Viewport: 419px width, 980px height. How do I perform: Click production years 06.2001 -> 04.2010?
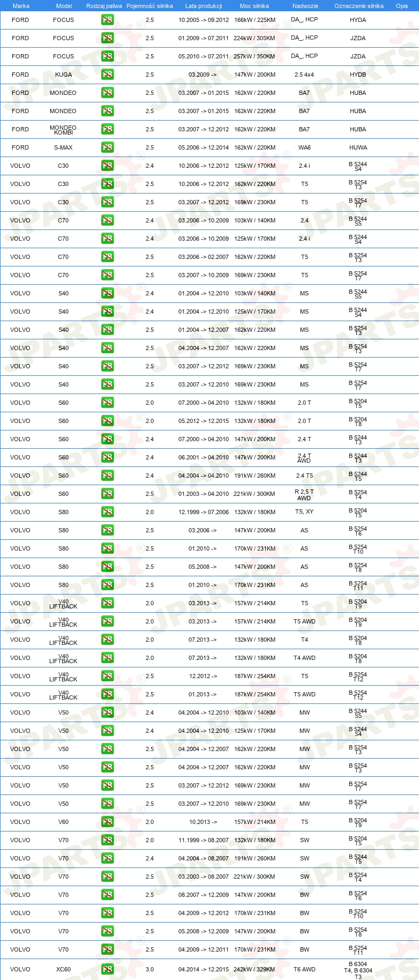click(204, 457)
